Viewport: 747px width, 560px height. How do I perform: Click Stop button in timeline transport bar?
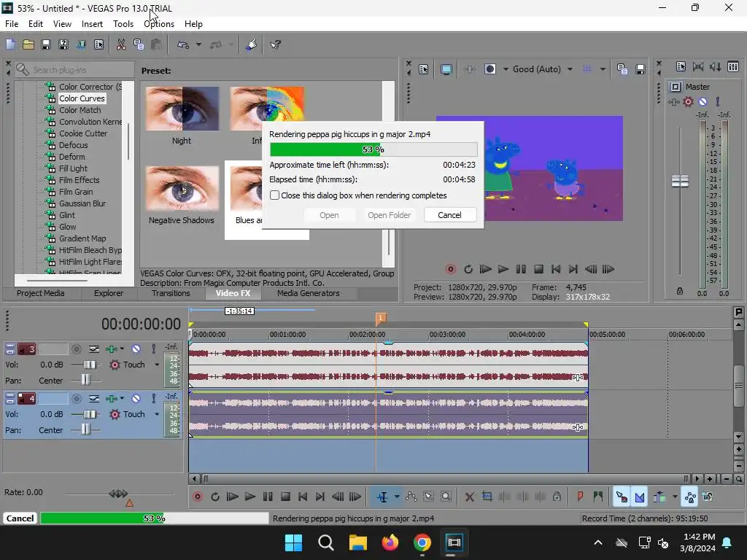(x=285, y=497)
